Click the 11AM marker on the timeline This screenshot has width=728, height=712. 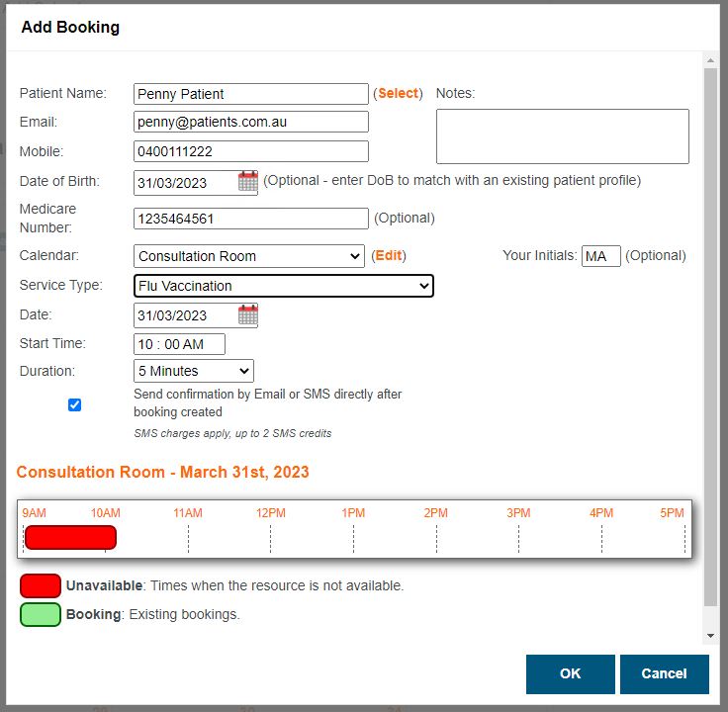click(188, 513)
